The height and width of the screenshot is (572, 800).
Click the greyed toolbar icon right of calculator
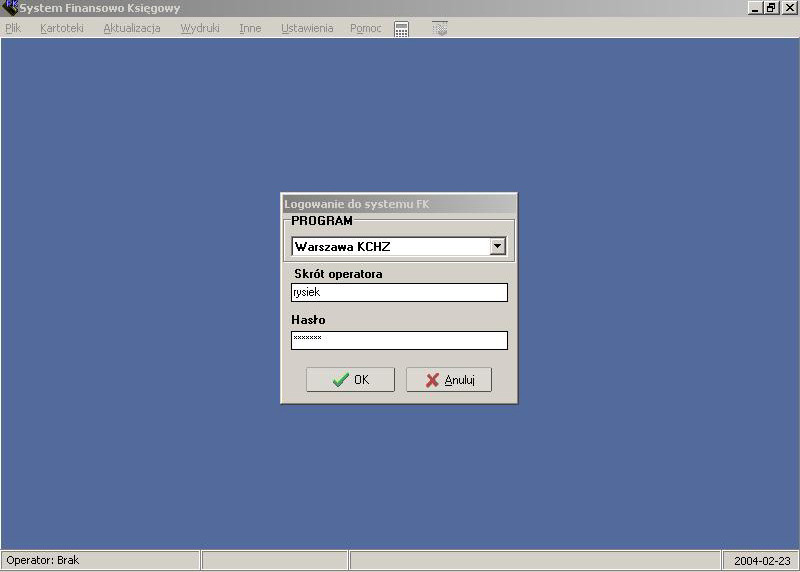(439, 29)
